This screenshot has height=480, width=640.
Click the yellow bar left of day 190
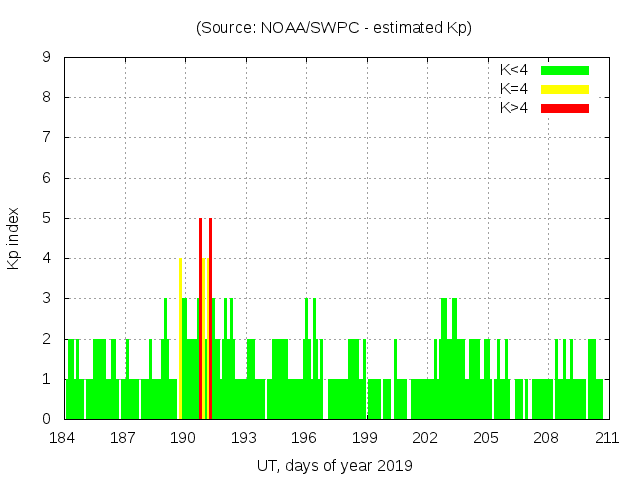pyautogui.click(x=180, y=340)
